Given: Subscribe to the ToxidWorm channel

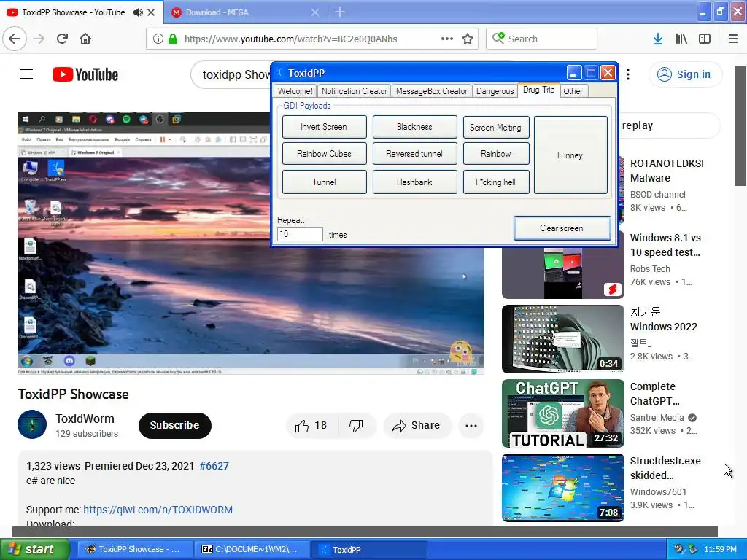Looking at the screenshot, I should click(x=174, y=425).
